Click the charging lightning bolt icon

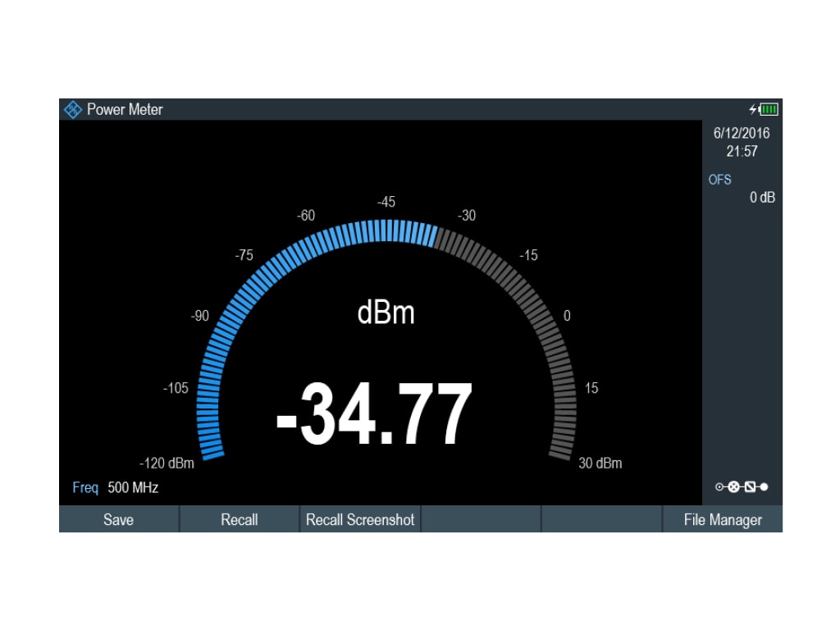(753, 109)
